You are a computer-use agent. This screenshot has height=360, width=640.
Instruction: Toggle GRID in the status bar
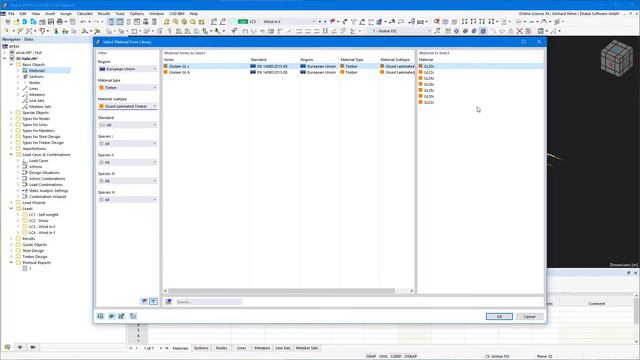383,356
